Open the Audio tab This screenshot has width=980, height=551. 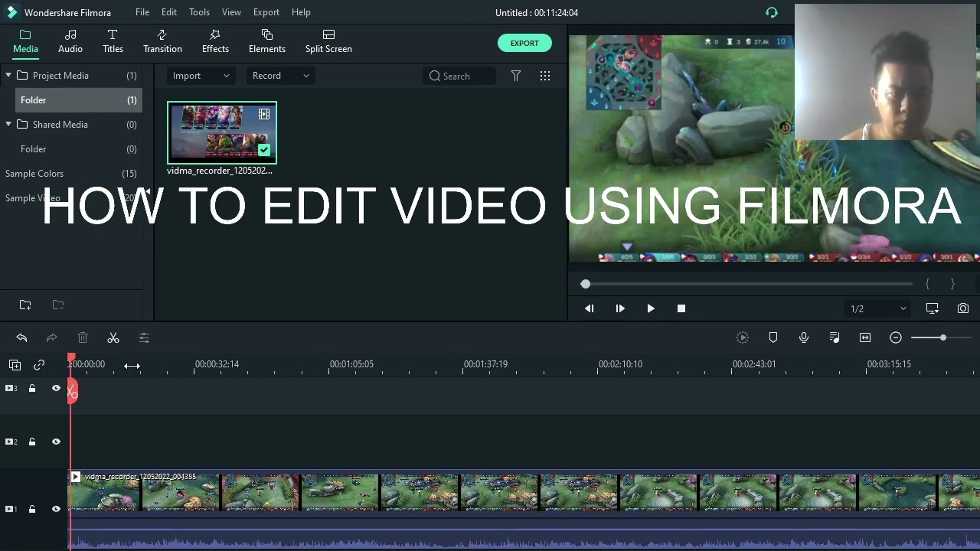click(70, 41)
